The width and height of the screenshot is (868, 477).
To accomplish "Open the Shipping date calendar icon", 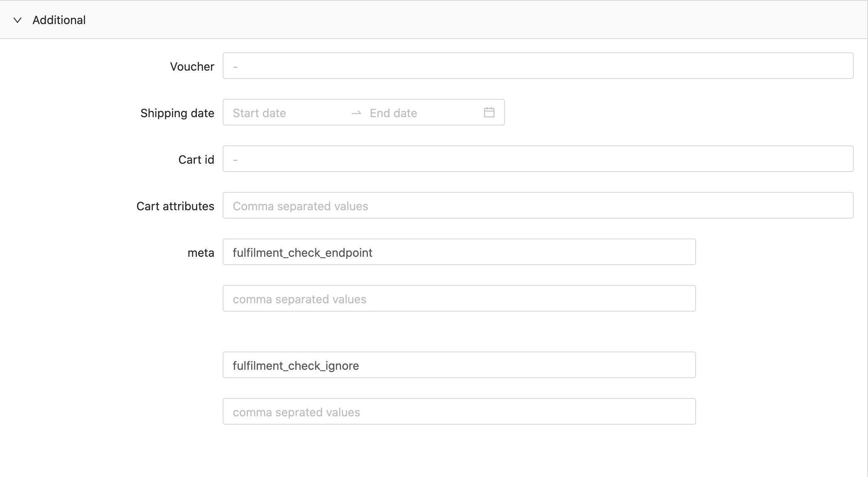I will point(489,112).
